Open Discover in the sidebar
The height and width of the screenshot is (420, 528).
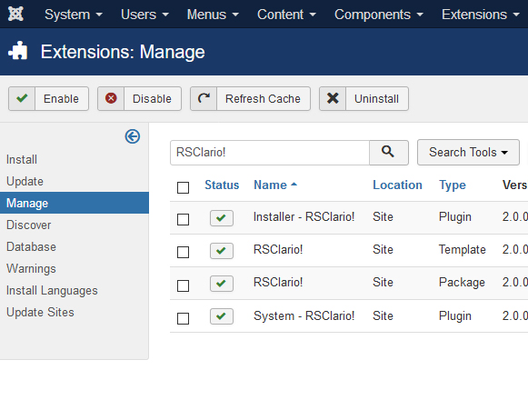point(28,225)
